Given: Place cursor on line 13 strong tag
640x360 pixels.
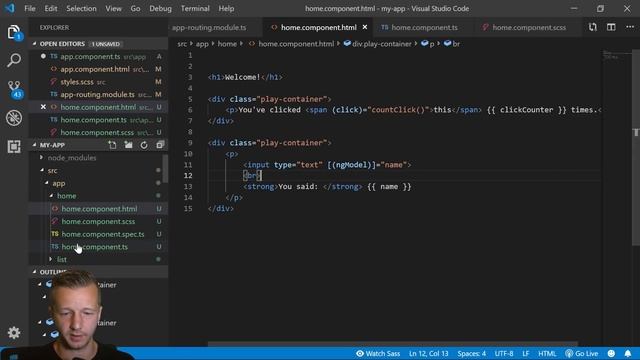Looking at the screenshot, I should pos(260,187).
